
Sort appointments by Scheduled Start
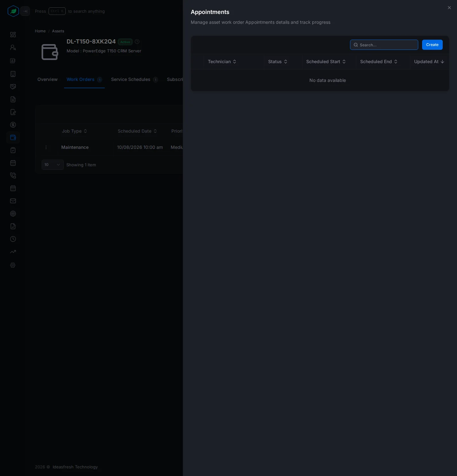click(326, 62)
